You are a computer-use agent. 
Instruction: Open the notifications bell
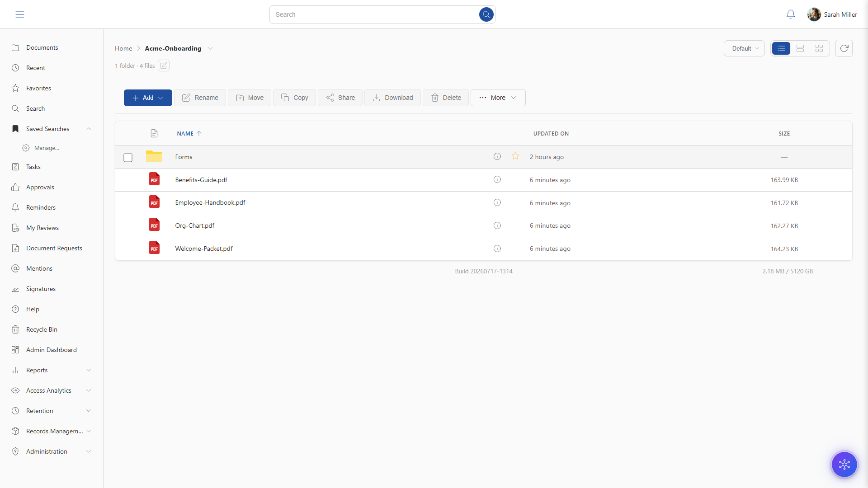pyautogui.click(x=790, y=14)
